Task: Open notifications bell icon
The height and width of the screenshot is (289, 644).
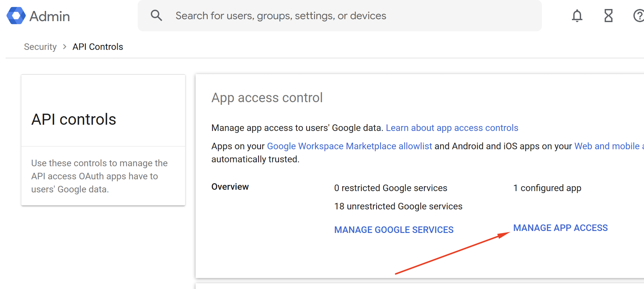Action: point(577,16)
